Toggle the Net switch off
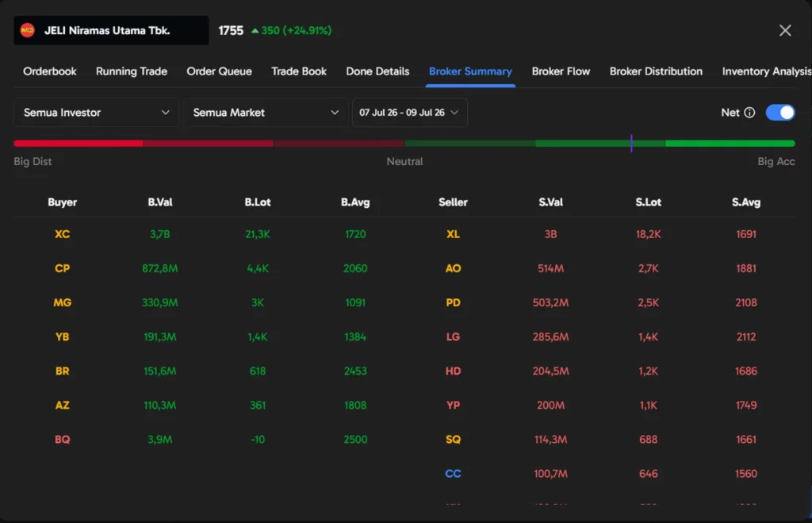This screenshot has height=523, width=812. [x=780, y=113]
